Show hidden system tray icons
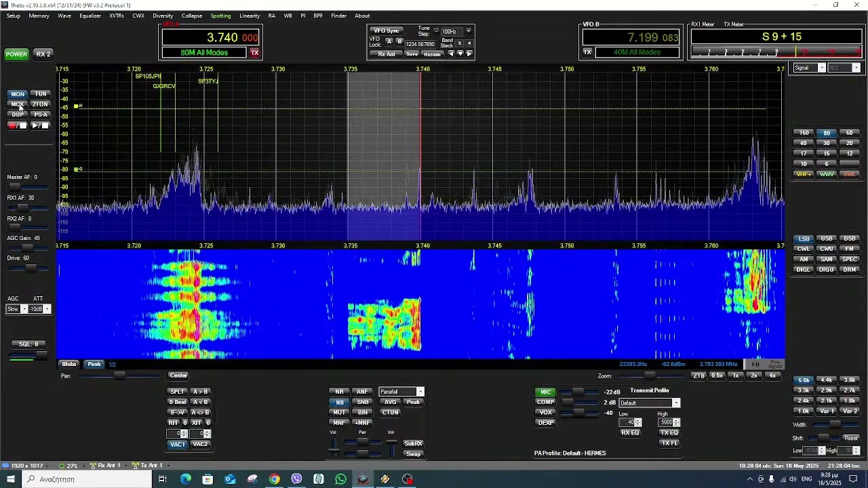The height and width of the screenshot is (488, 868). (x=749, y=479)
